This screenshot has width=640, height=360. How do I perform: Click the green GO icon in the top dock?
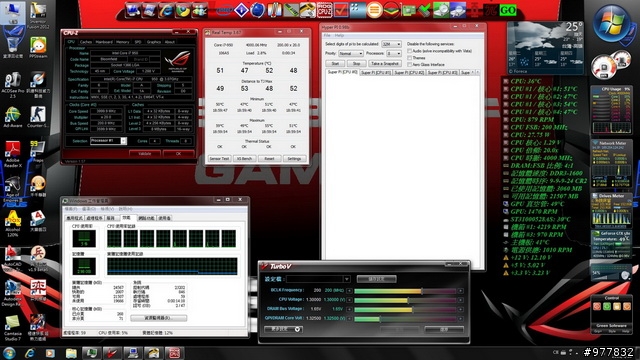pos(507,10)
